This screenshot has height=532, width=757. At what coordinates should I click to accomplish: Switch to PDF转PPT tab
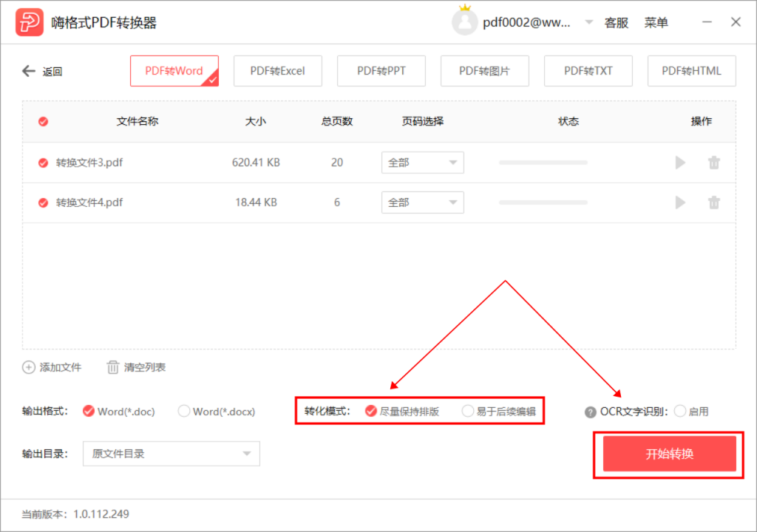tap(381, 71)
